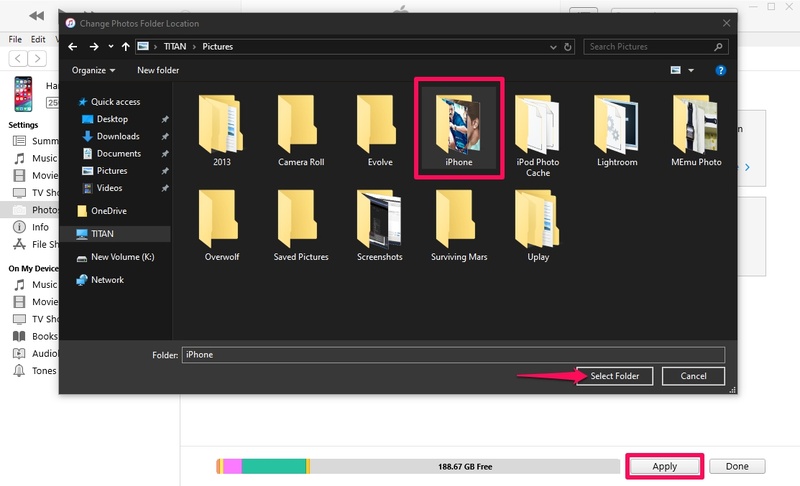This screenshot has height=486, width=800.
Task: Go back using the dialog's left arrow
Action: coord(73,46)
